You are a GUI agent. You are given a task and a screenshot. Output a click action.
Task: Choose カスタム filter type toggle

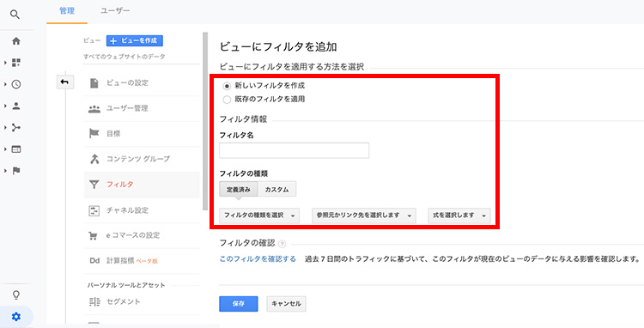point(276,189)
